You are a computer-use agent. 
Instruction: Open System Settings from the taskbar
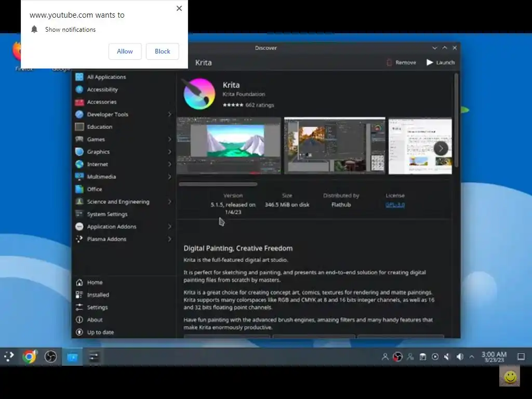(94, 357)
